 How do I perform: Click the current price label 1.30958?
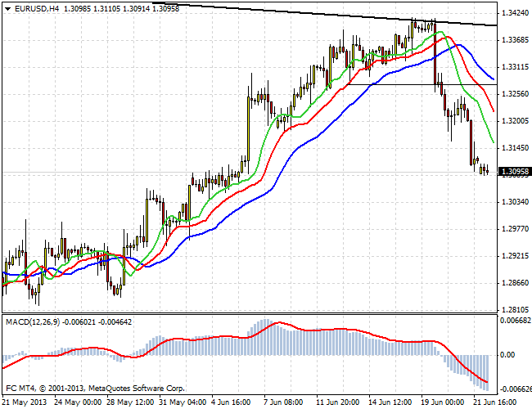[x=515, y=172]
